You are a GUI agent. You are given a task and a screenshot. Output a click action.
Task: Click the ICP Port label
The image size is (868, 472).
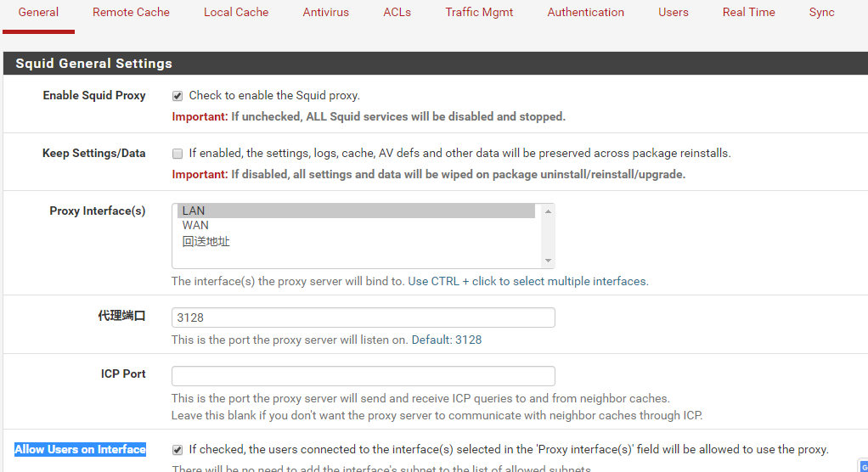click(x=123, y=374)
